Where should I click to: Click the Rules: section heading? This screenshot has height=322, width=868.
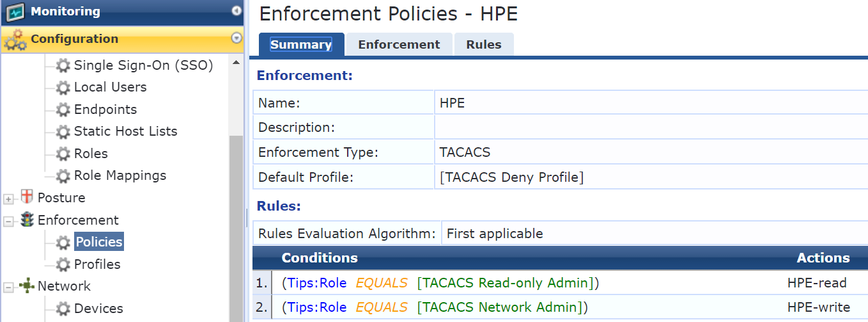(x=279, y=207)
